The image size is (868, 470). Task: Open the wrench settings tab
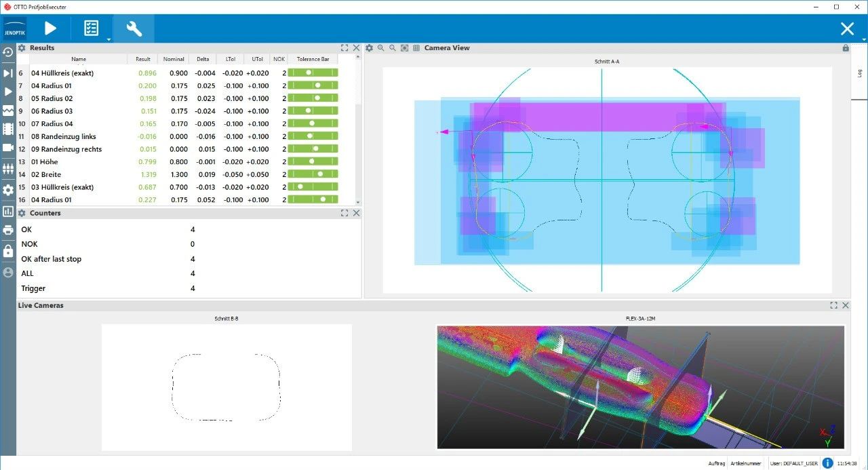[x=134, y=28]
